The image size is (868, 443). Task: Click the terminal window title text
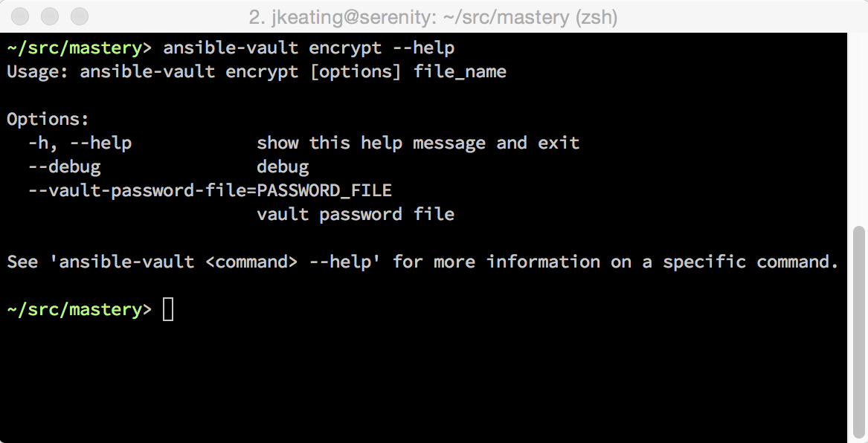434,16
